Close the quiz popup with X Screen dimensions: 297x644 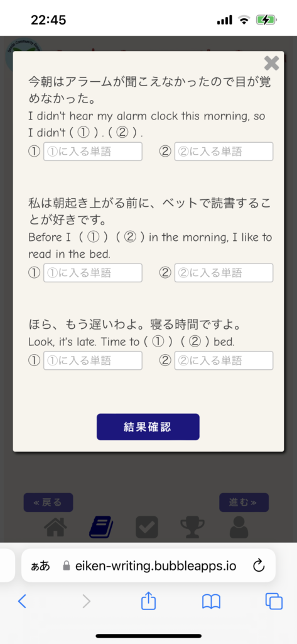[x=271, y=64]
